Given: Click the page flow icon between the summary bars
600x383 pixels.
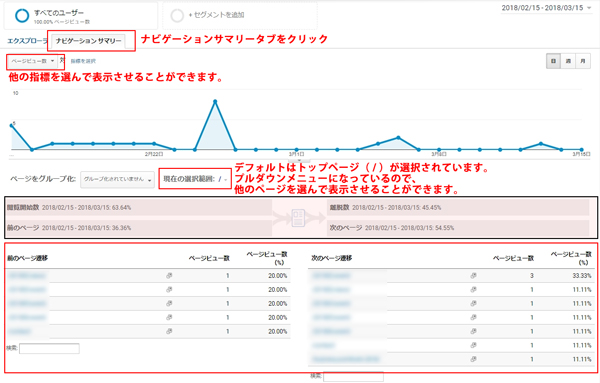Looking at the screenshot, I should tap(298, 218).
